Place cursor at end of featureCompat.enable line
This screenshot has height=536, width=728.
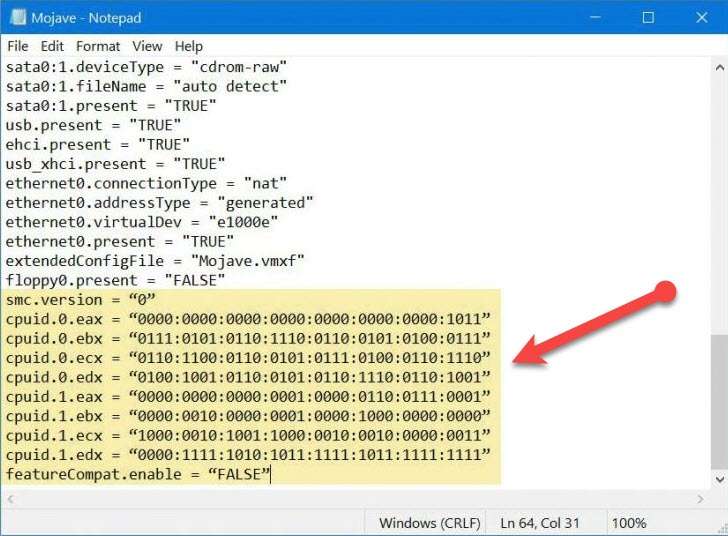click(x=272, y=474)
